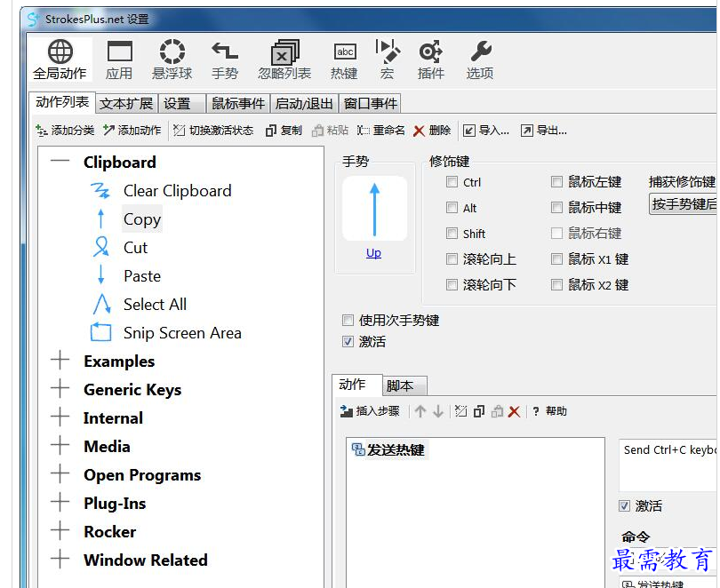720x588 pixels.
Task: Check 使用次手势键 secondary stroke button option
Action: (348, 320)
